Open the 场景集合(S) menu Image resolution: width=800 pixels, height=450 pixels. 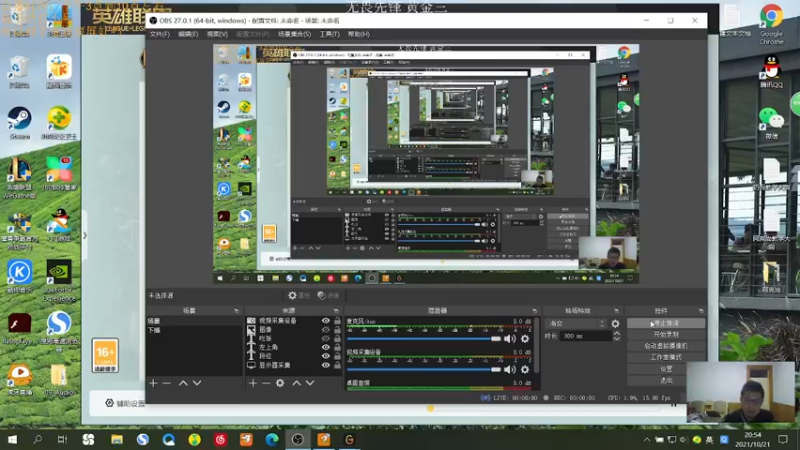click(294, 34)
